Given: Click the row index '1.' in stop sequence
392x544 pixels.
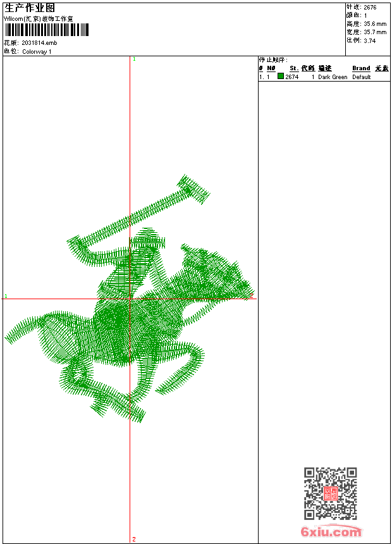Looking at the screenshot, I should click(x=261, y=77).
